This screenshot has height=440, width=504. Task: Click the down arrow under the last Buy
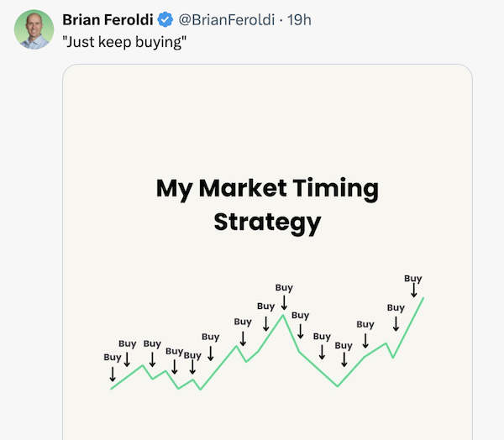(414, 291)
